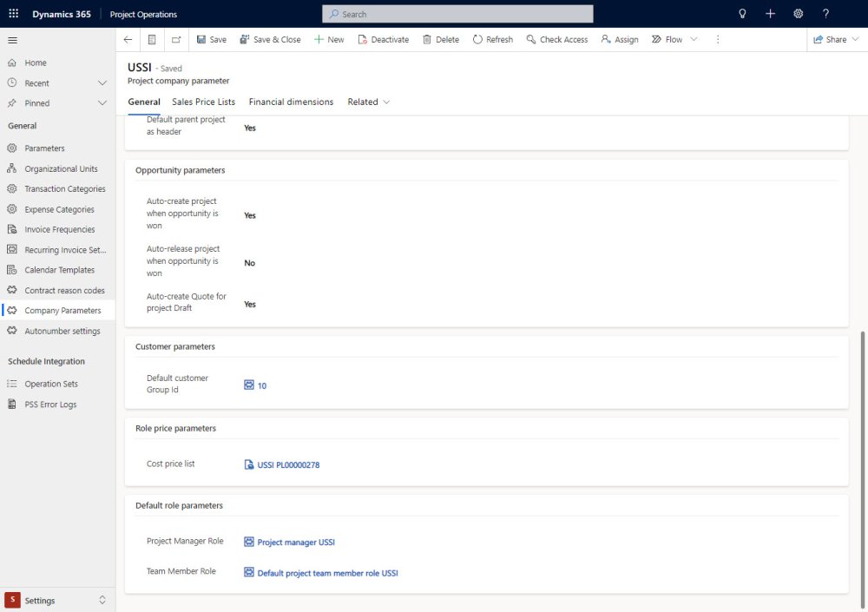Open the Settings area switcher
This screenshot has width=868, height=612.
[56, 601]
